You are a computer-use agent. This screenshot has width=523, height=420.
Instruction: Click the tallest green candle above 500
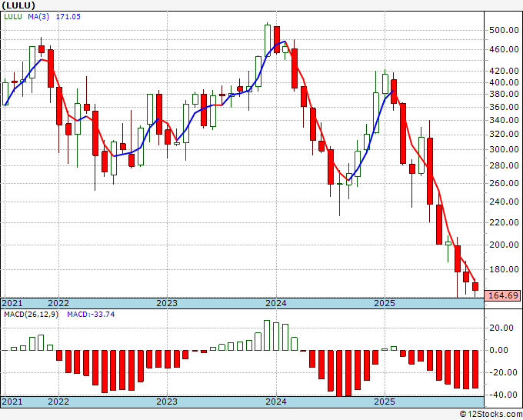tap(268, 40)
